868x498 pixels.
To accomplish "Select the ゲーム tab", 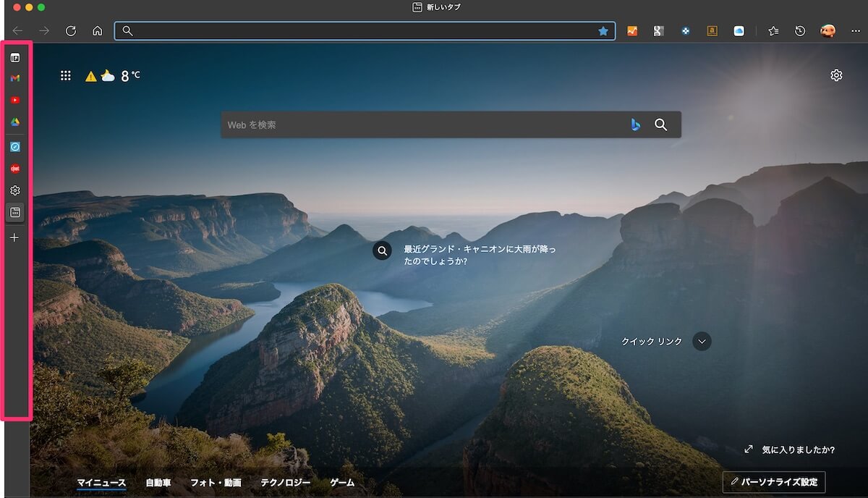I will pyautogui.click(x=342, y=483).
